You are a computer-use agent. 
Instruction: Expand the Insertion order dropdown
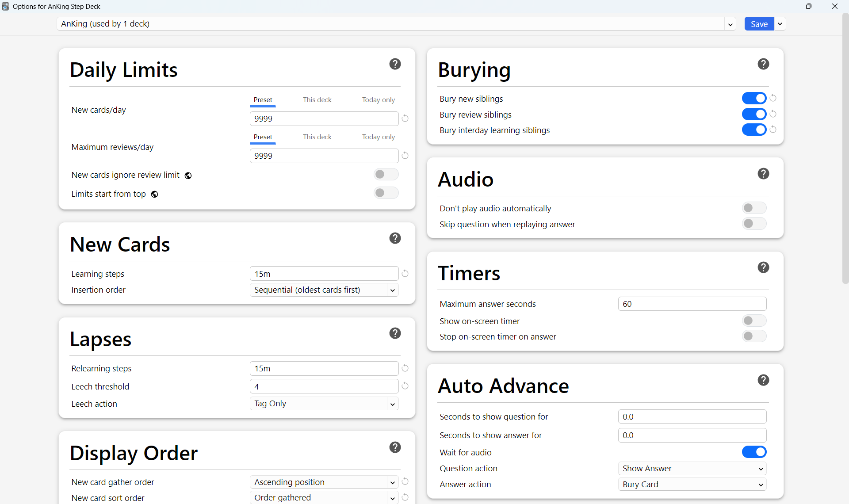pyautogui.click(x=324, y=290)
